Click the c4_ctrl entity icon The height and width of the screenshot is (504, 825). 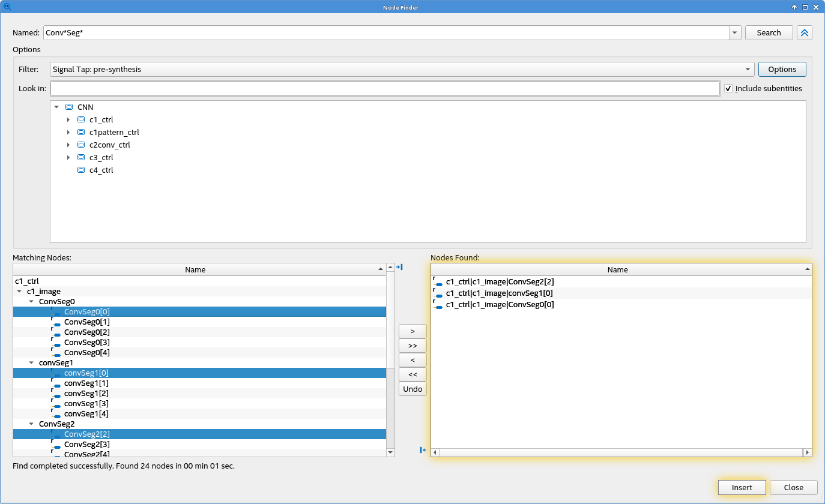[81, 170]
